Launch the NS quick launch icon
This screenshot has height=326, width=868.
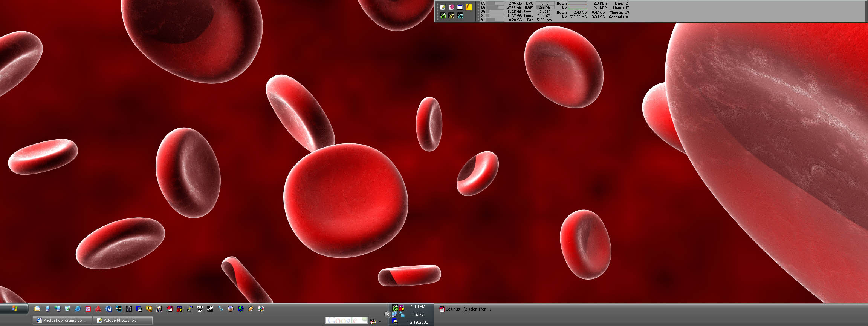[x=119, y=309]
